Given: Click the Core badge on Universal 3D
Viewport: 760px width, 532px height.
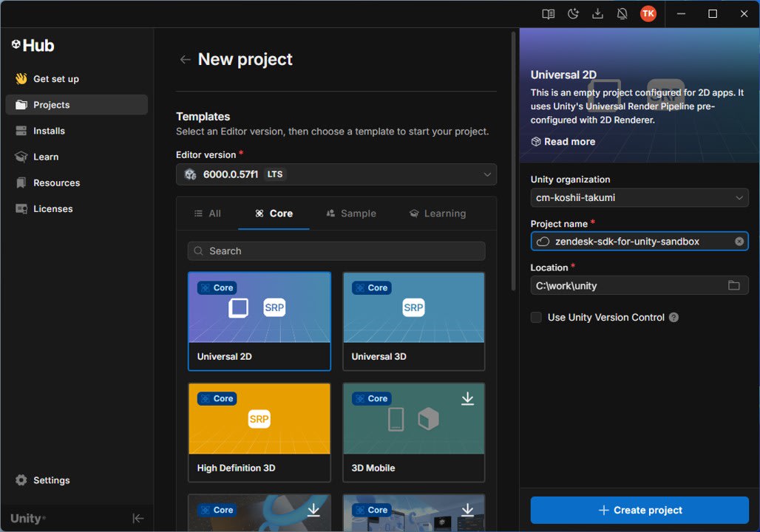Looking at the screenshot, I should pos(371,288).
